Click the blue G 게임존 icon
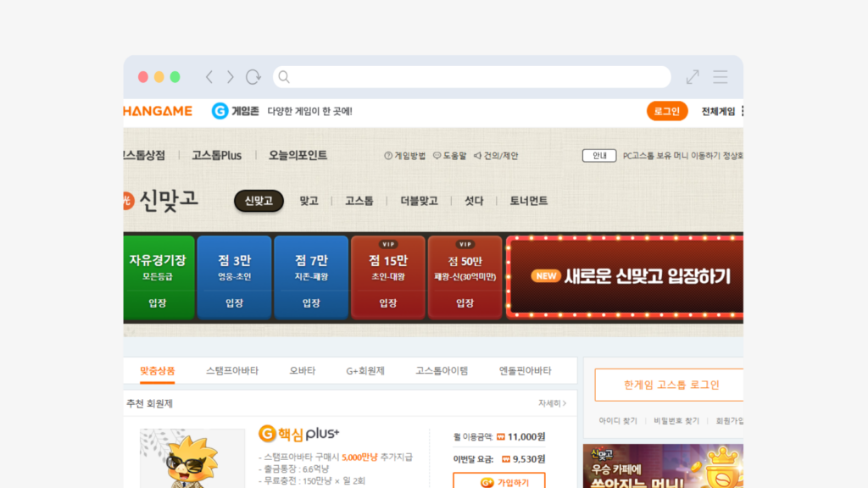868x488 pixels. (x=220, y=111)
